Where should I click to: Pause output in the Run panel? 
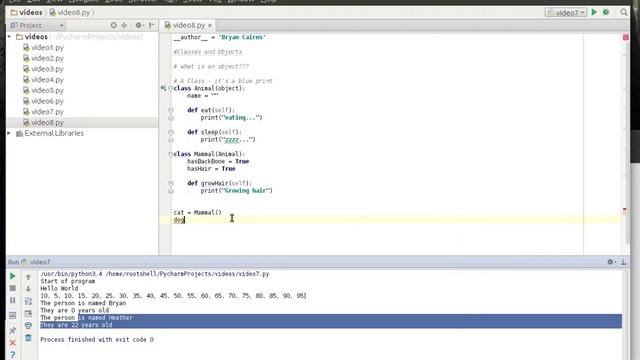click(13, 300)
